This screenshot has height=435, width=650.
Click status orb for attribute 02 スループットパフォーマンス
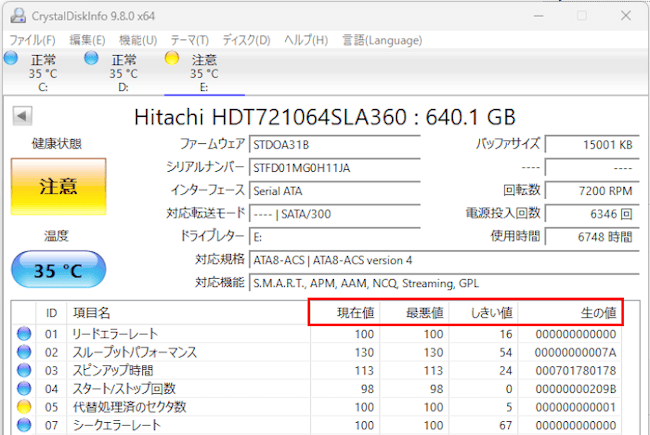(x=24, y=352)
